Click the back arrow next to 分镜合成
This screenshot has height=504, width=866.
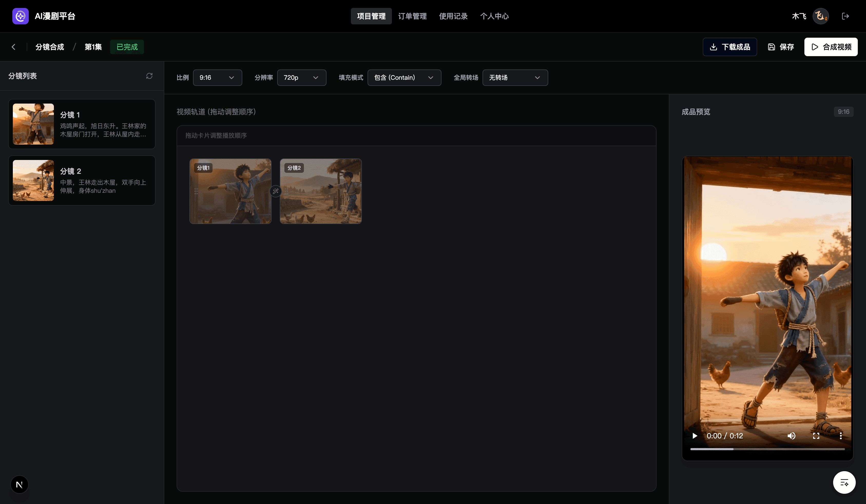(14, 47)
